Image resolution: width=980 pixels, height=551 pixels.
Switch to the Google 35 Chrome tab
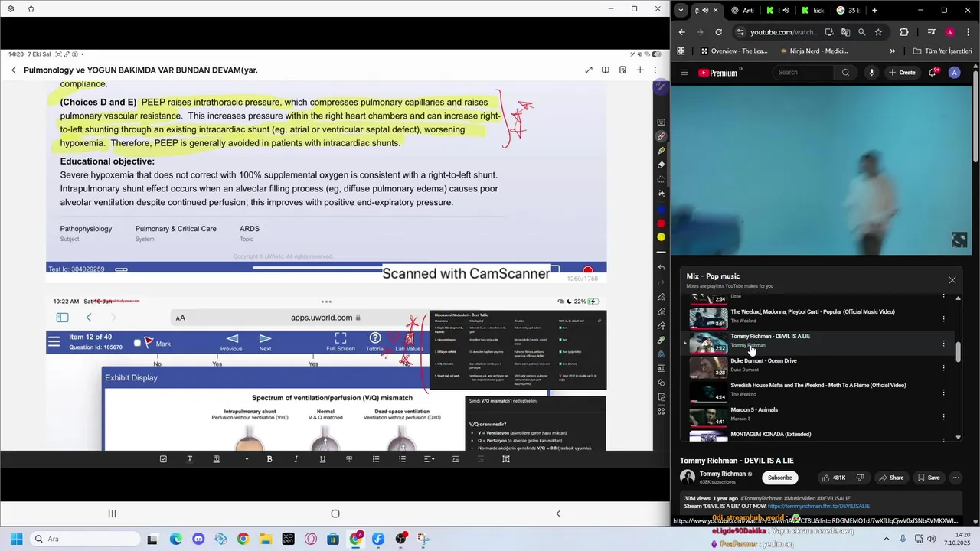click(x=847, y=11)
